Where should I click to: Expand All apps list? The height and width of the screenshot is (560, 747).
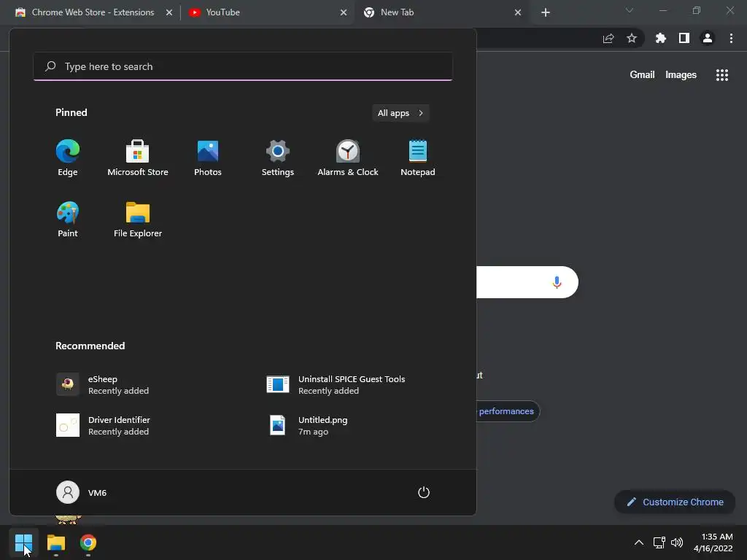[x=400, y=113]
